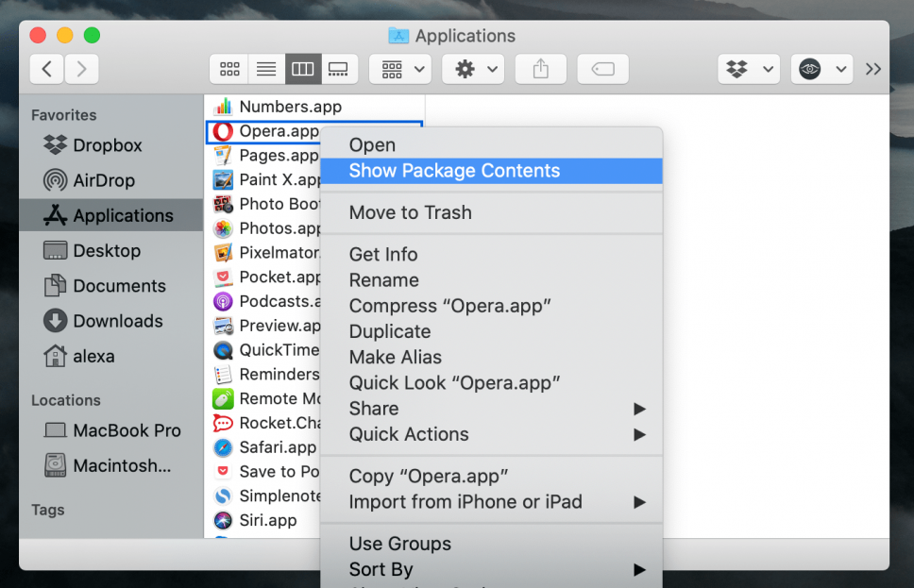914x588 pixels.
Task: Switch to icon view in the toolbar
Action: (229, 68)
